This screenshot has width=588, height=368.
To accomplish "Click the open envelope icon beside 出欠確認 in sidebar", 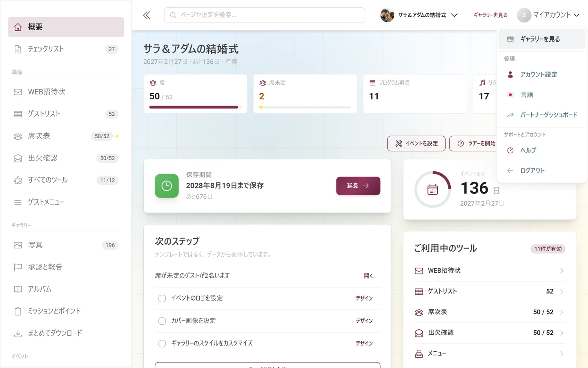I will [18, 158].
